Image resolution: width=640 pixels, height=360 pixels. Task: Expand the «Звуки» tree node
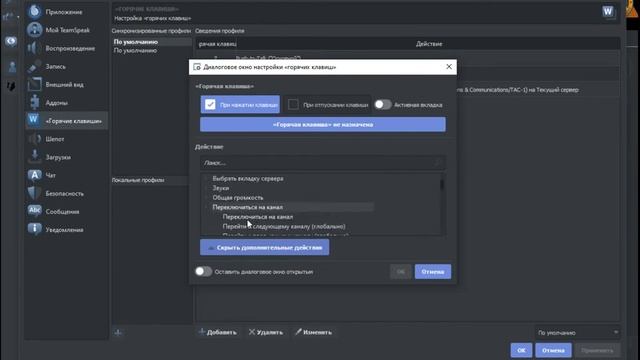(x=207, y=188)
